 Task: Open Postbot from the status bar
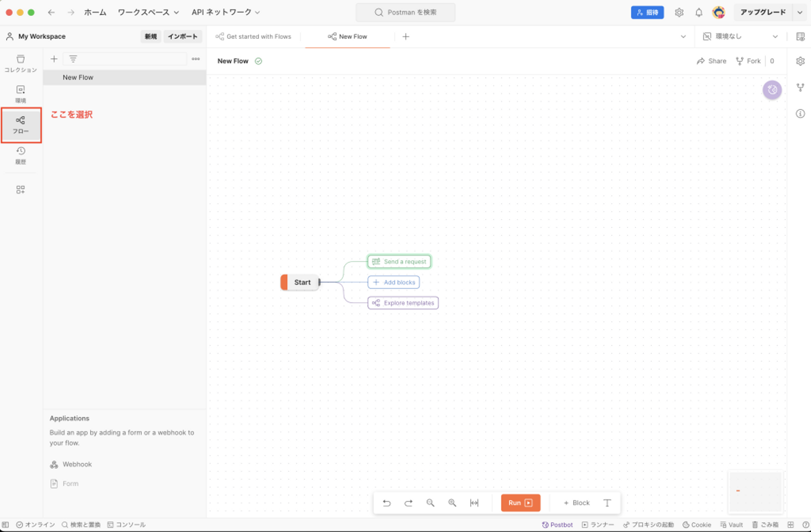(x=557, y=525)
